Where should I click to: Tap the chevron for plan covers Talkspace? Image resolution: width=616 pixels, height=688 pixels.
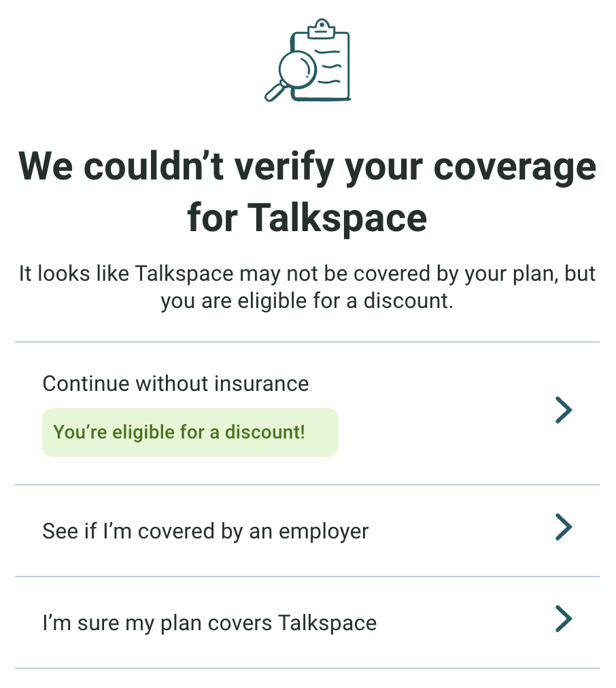click(x=564, y=619)
